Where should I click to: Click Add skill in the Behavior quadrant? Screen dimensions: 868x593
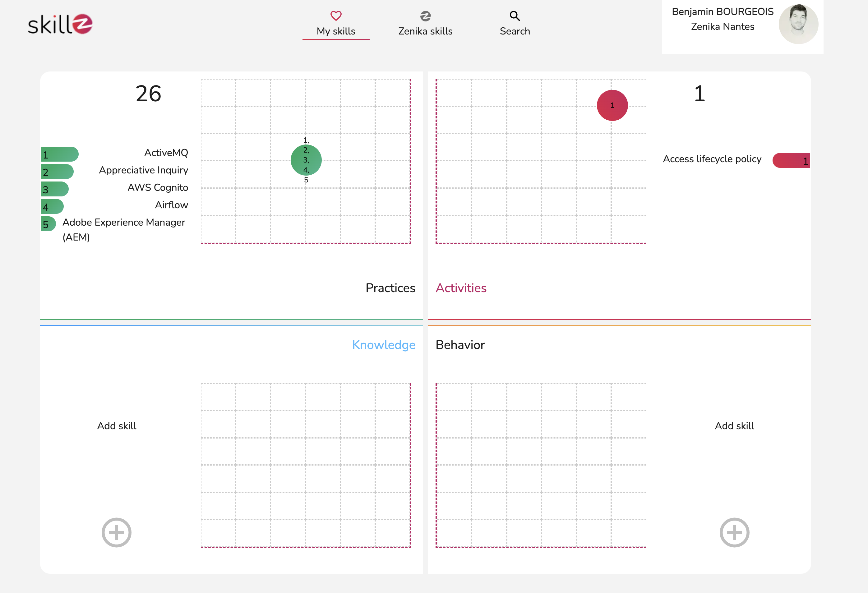point(734,425)
